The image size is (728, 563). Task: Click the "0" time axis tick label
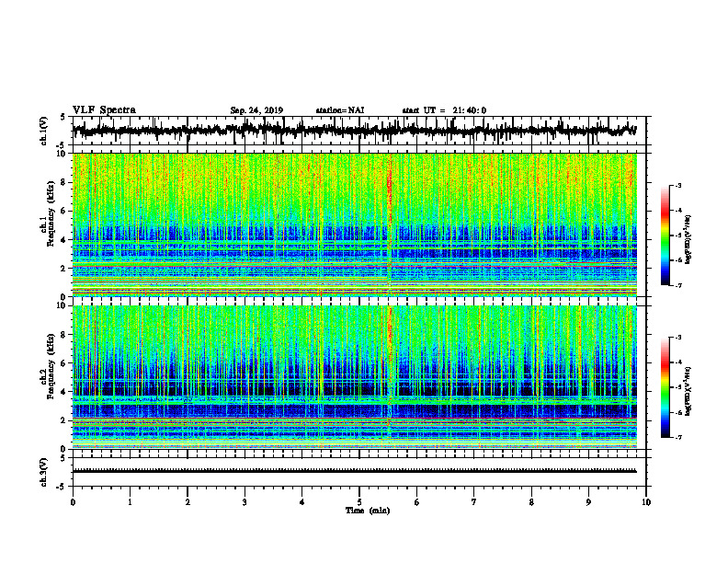[73, 502]
